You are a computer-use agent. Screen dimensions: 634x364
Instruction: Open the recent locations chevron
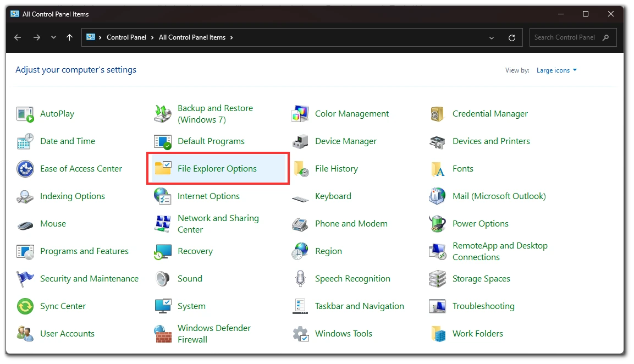click(x=53, y=37)
